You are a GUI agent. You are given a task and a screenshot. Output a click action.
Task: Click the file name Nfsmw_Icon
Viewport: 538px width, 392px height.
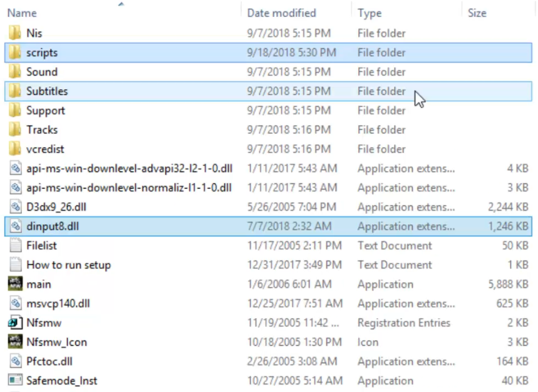[56, 343]
